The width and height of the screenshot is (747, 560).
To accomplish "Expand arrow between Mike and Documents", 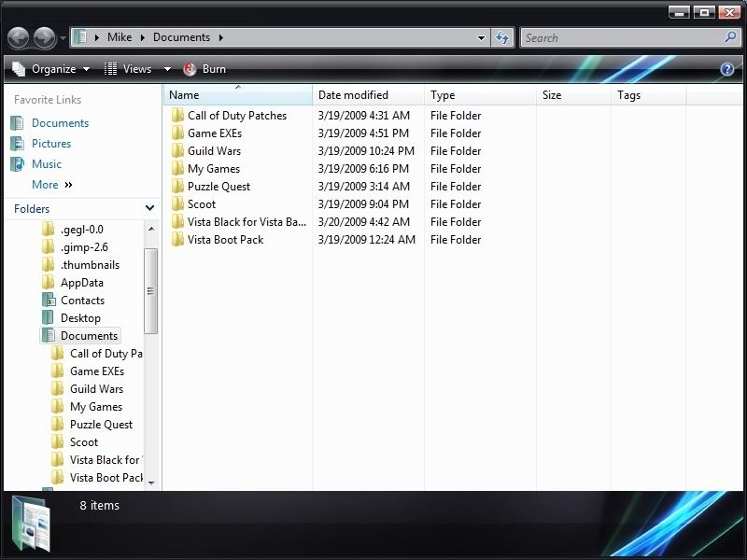I will [143, 37].
